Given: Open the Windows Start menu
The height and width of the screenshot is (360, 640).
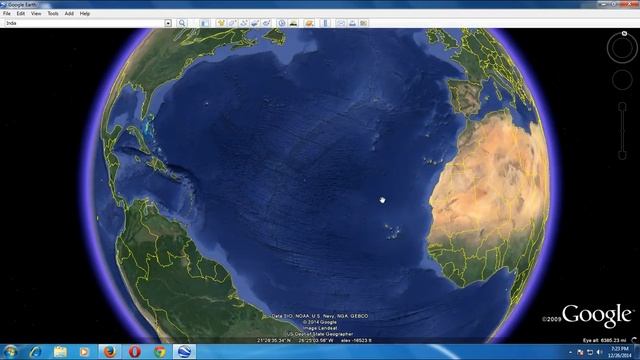Looking at the screenshot, I should click(10, 351).
